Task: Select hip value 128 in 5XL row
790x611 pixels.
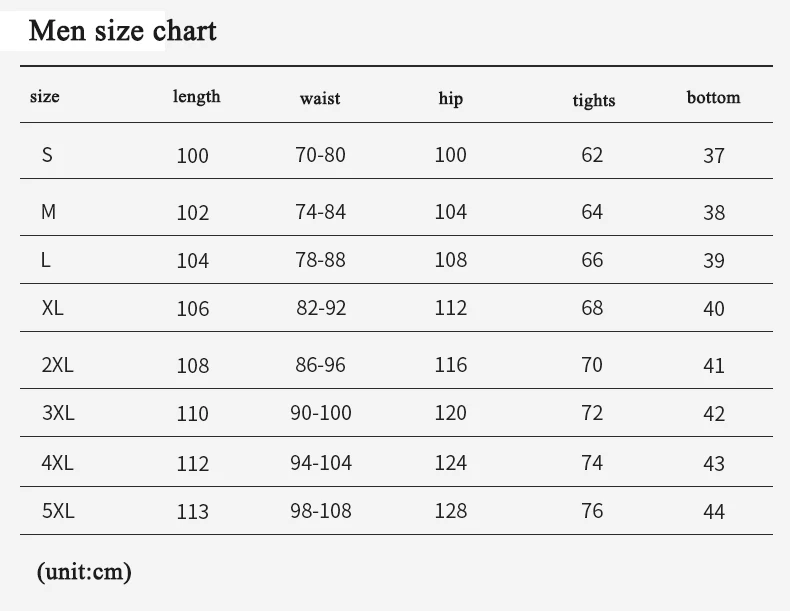Action: 451,511
